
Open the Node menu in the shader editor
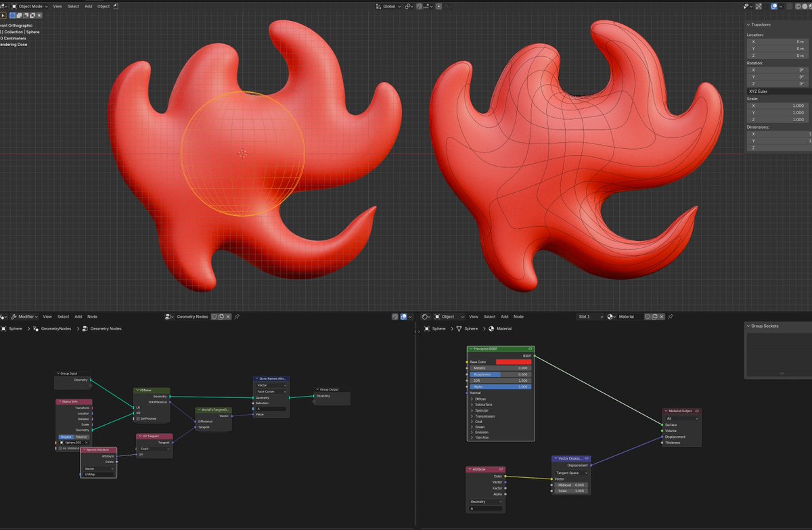click(x=518, y=316)
